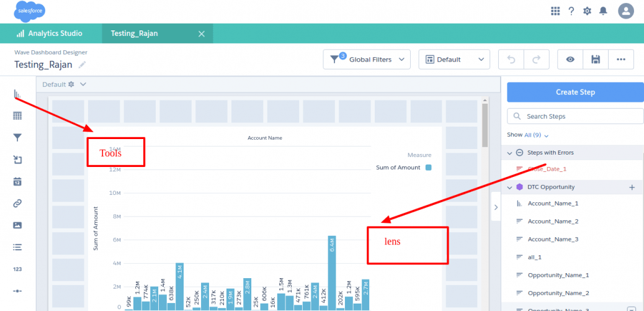Click Sum of Amount legend color swatch

point(428,168)
